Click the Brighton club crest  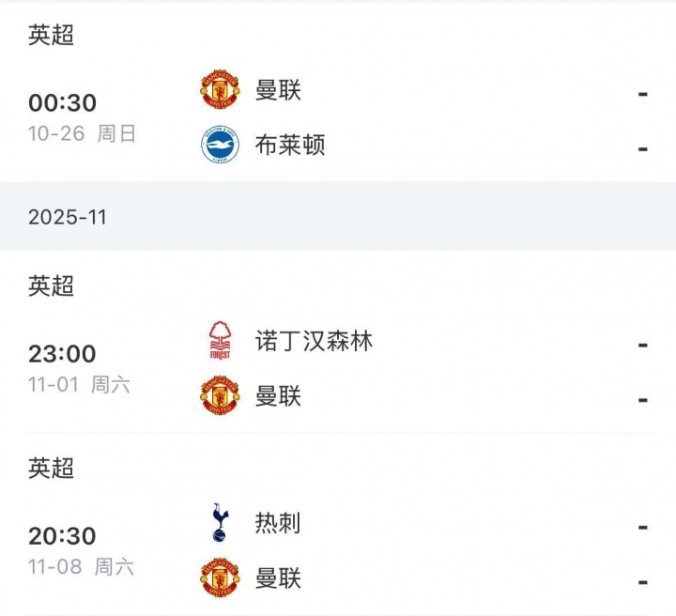coord(221,145)
